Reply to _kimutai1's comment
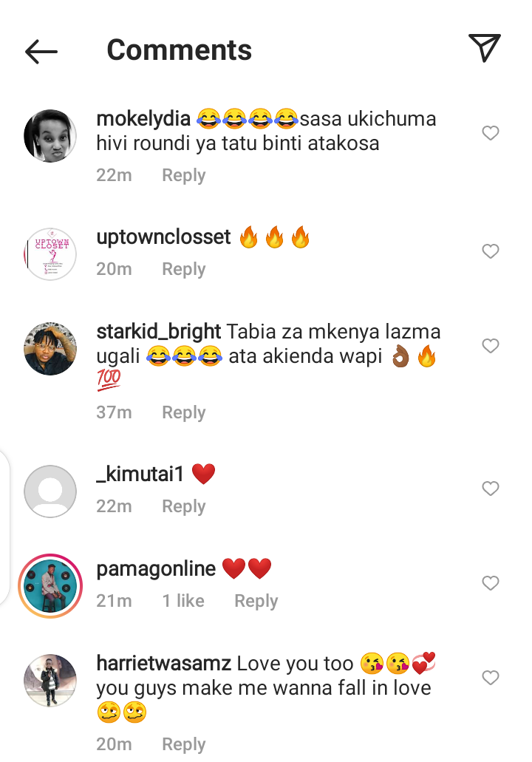 point(184,506)
